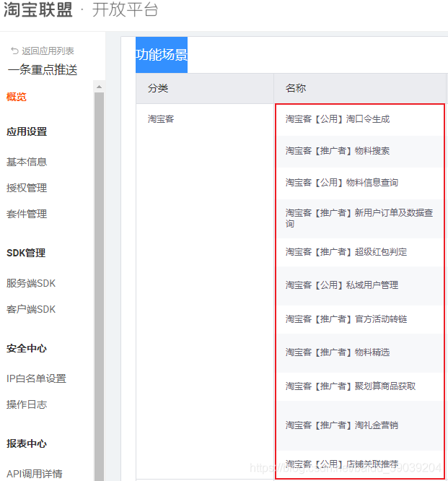Click row 淘宝客【推广者】聚划算商品获取
The image size is (448, 481).
tap(360, 386)
